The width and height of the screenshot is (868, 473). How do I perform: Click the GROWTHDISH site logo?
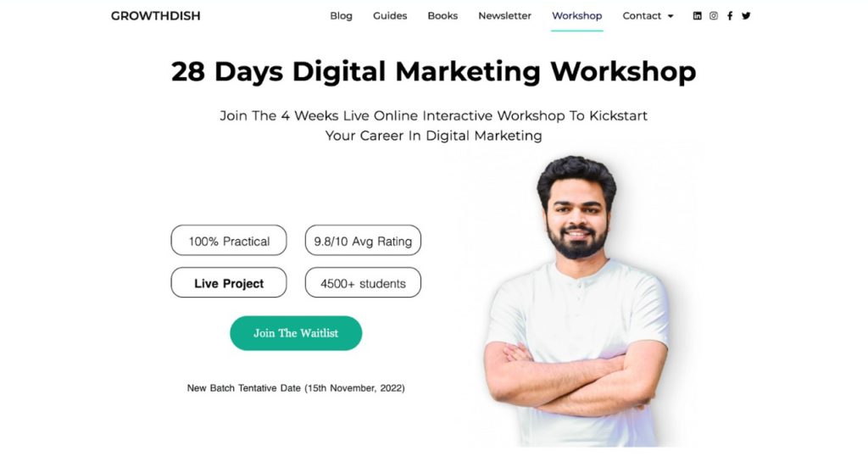(156, 16)
